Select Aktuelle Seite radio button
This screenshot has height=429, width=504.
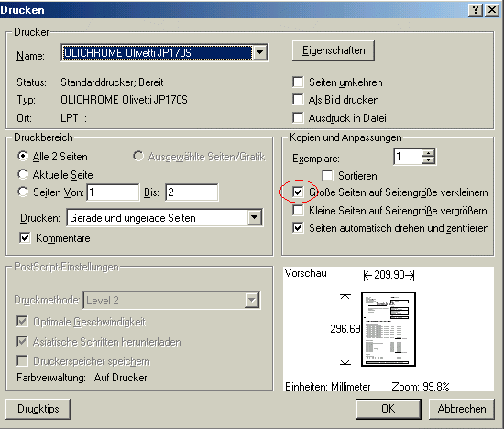(23, 174)
